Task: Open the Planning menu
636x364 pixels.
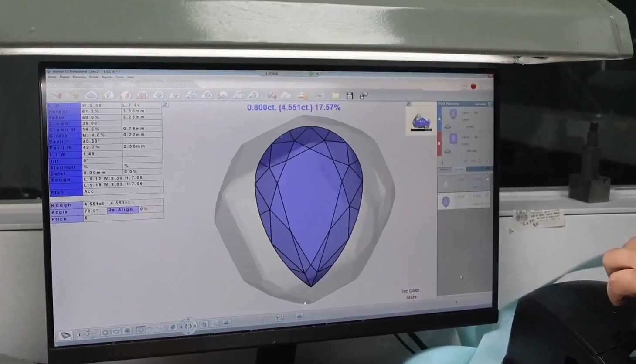Action: click(x=79, y=77)
